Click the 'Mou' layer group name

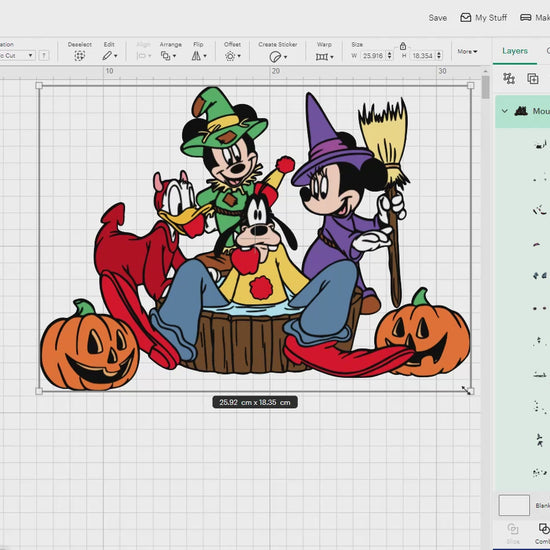pos(541,111)
